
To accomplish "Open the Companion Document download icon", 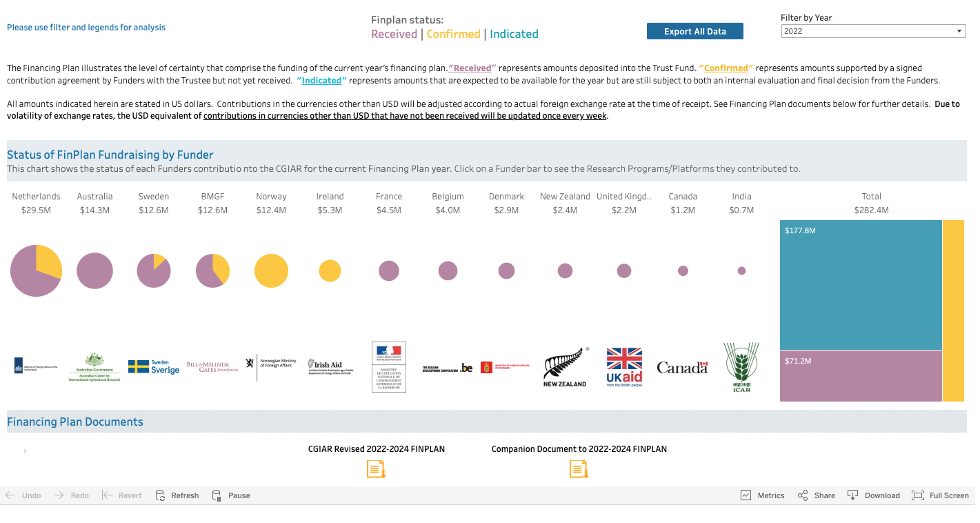I will point(578,469).
